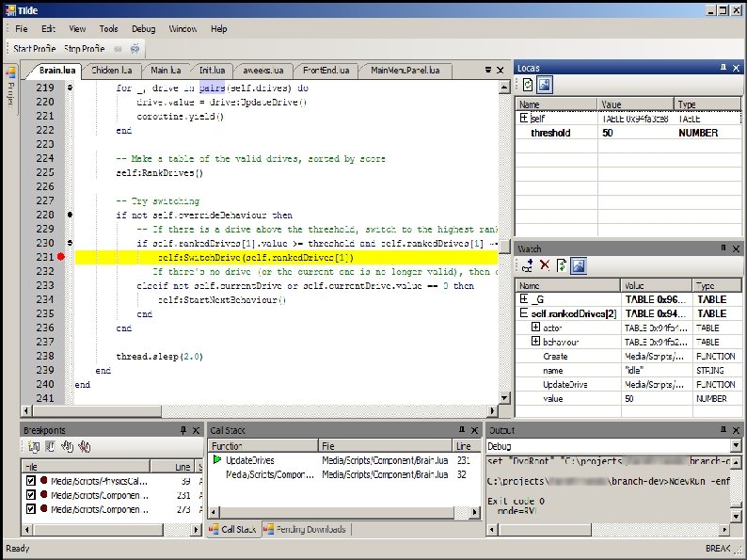Screen dimensions: 747x560
Task: Click the editor vertical scrollbar thumb
Action: (x=504, y=247)
